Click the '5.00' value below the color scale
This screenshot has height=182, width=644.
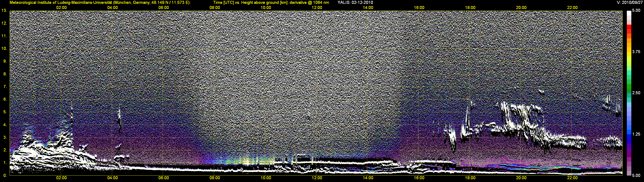pos(636,176)
